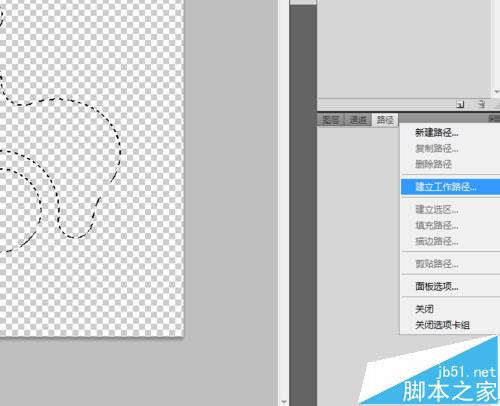Open the paths panel flyout menu icon
The width and height of the screenshot is (500, 406).
pos(494,118)
